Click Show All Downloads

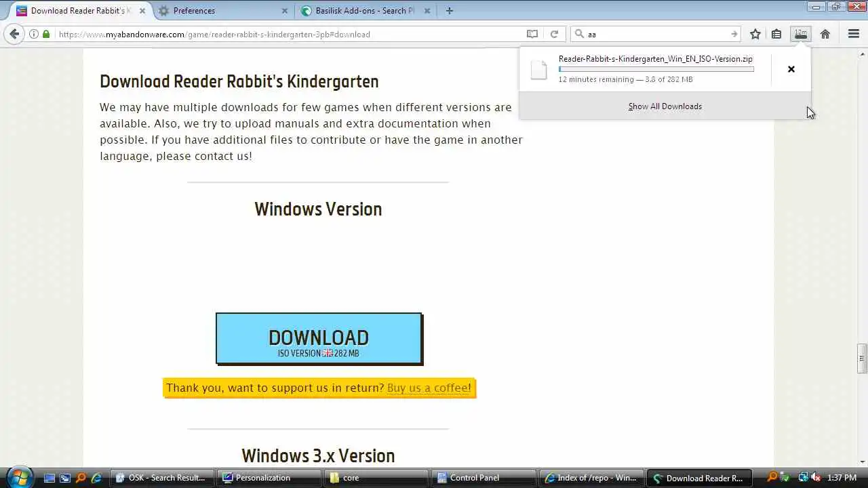[665, 106]
